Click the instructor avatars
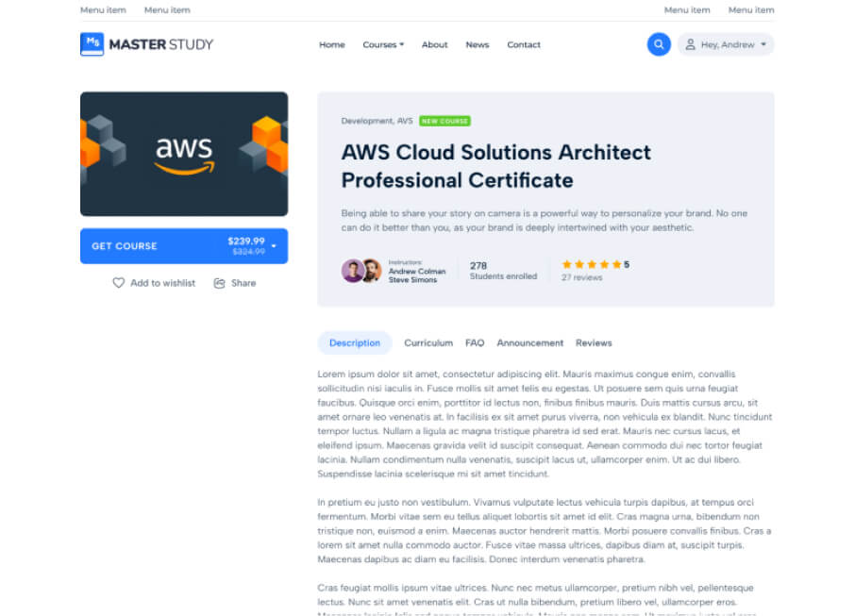This screenshot has height=616, width=855. (x=361, y=271)
